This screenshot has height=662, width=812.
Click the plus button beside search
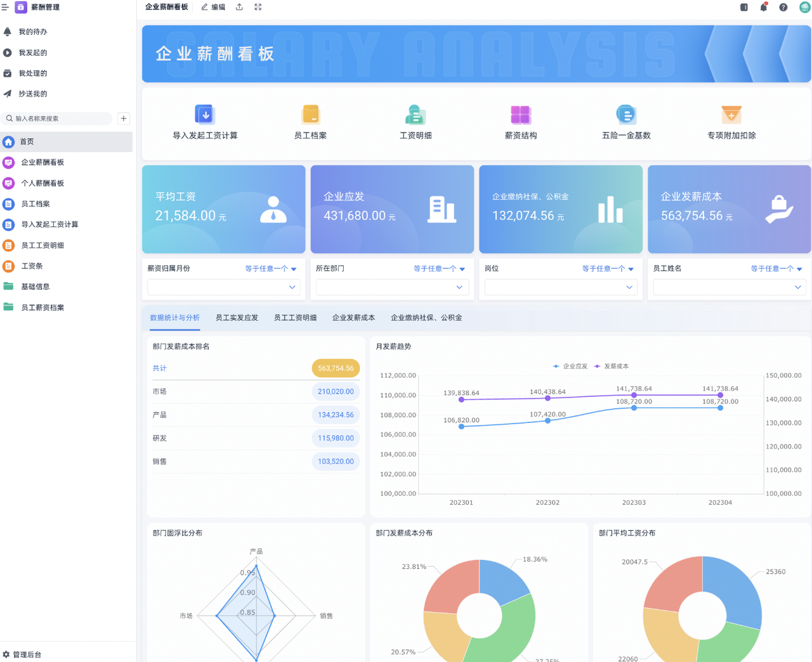[124, 119]
